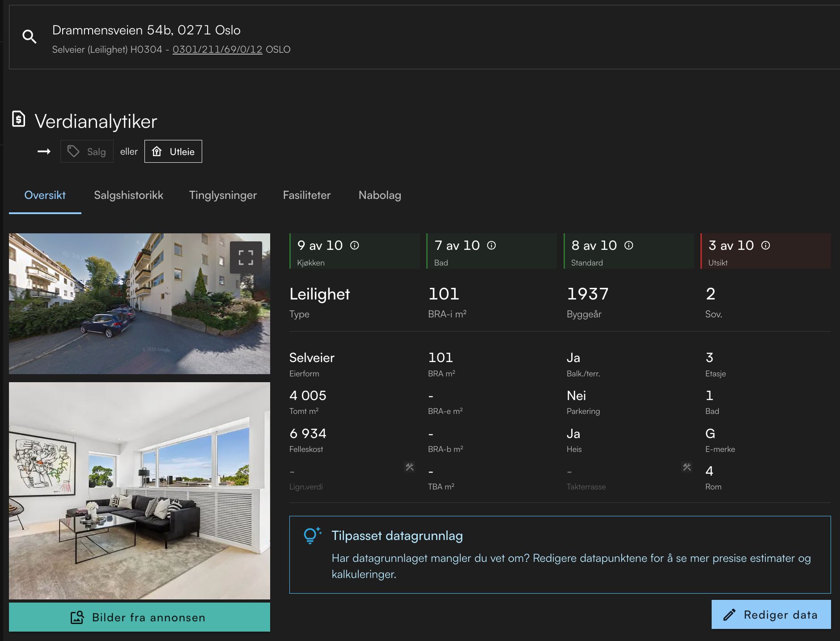840x641 pixels.
Task: Open the Nabolag tab
Action: point(379,195)
